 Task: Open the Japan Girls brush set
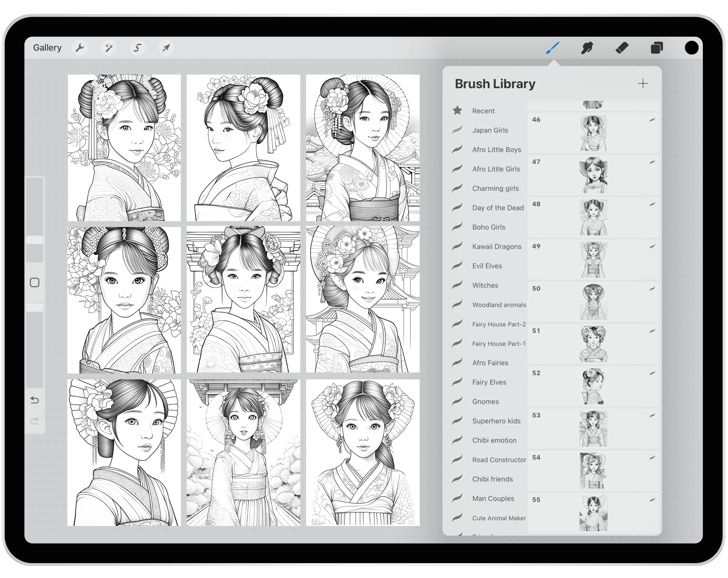pos(490,130)
